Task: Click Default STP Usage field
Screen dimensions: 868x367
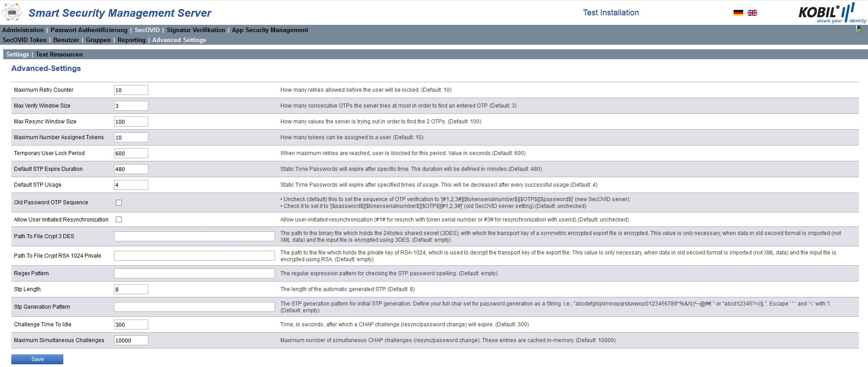Action: click(131, 185)
